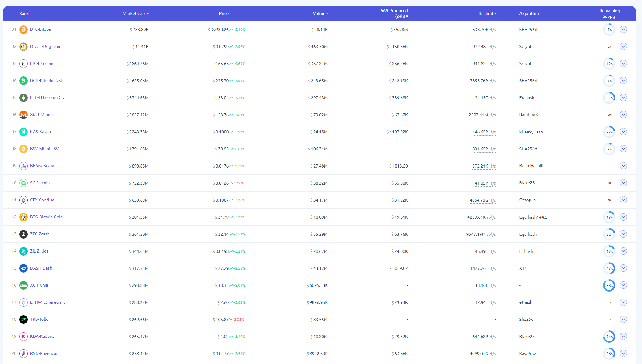Click the Beam logo icon
642x364 pixels.
(23, 166)
